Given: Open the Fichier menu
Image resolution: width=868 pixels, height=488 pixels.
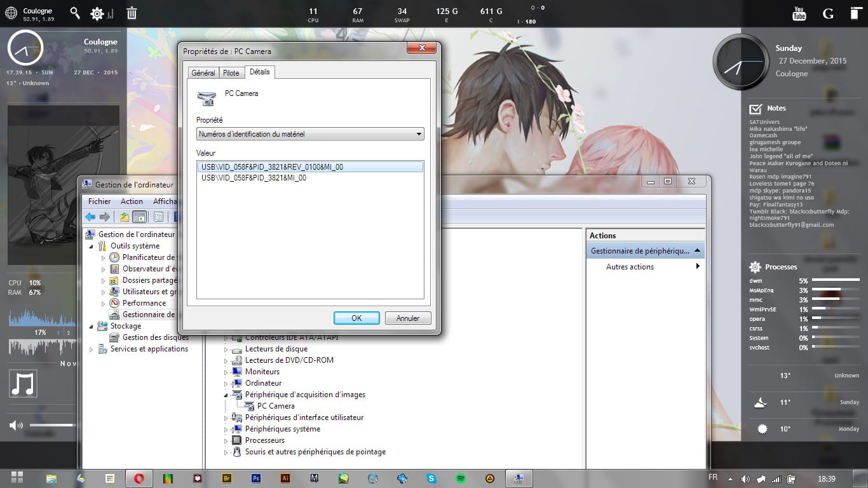Looking at the screenshot, I should click(x=100, y=201).
